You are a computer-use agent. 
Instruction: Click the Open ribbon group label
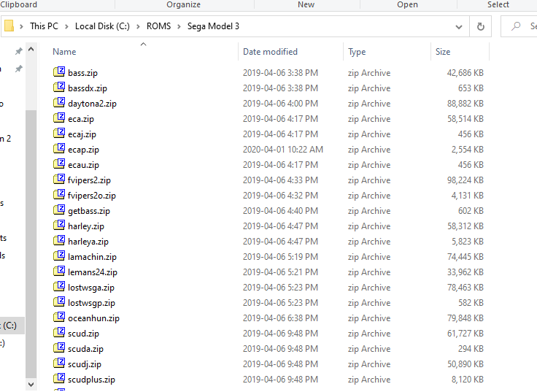[x=407, y=4]
